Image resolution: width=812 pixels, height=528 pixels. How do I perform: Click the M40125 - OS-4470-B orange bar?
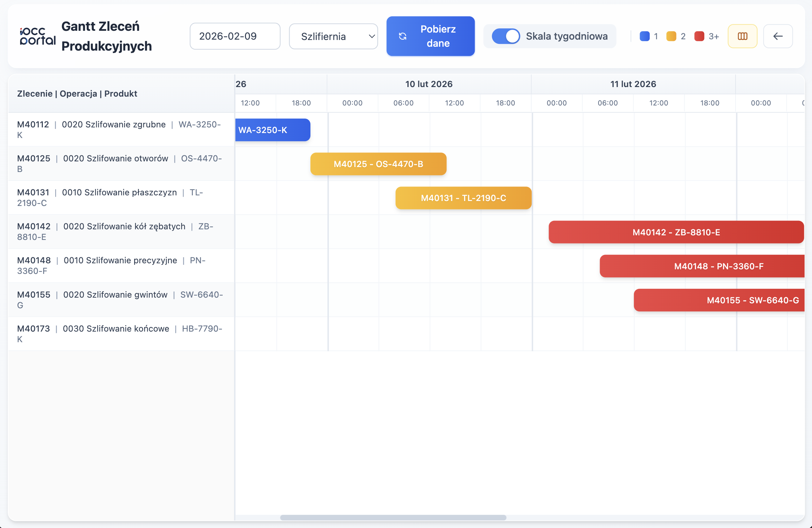pyautogui.click(x=378, y=164)
